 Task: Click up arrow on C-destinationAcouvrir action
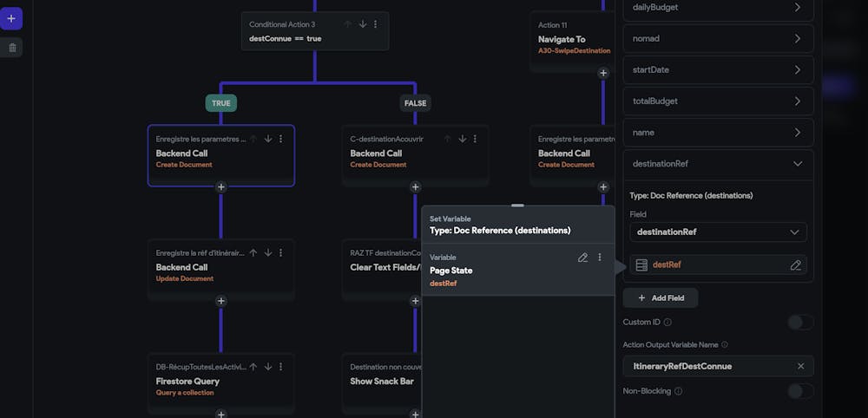pyautogui.click(x=447, y=139)
